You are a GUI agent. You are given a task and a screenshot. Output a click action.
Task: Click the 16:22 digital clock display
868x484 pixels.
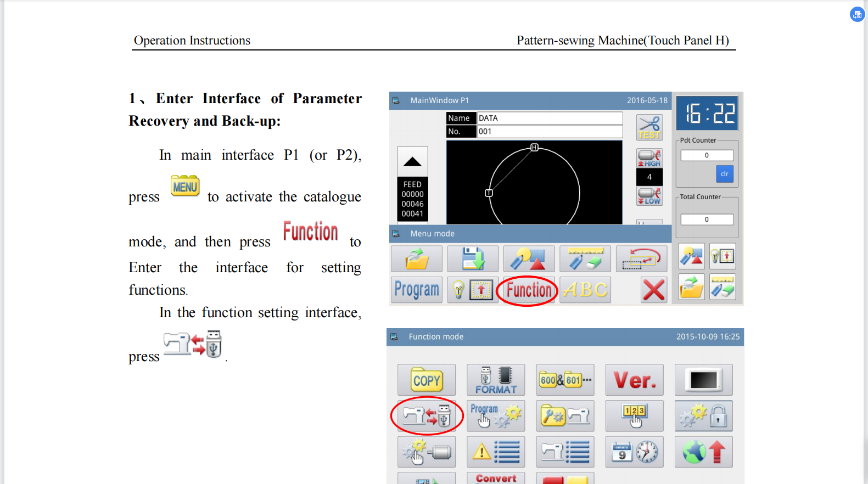707,114
